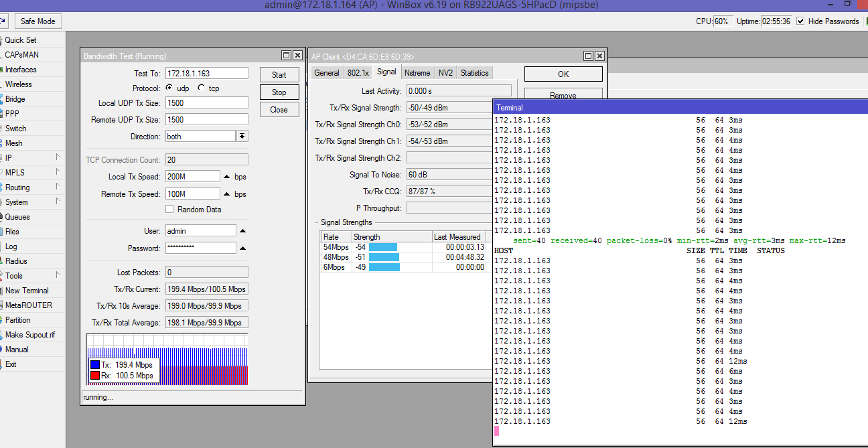
Task: Open the CAPsMAN menu
Action: [21, 55]
